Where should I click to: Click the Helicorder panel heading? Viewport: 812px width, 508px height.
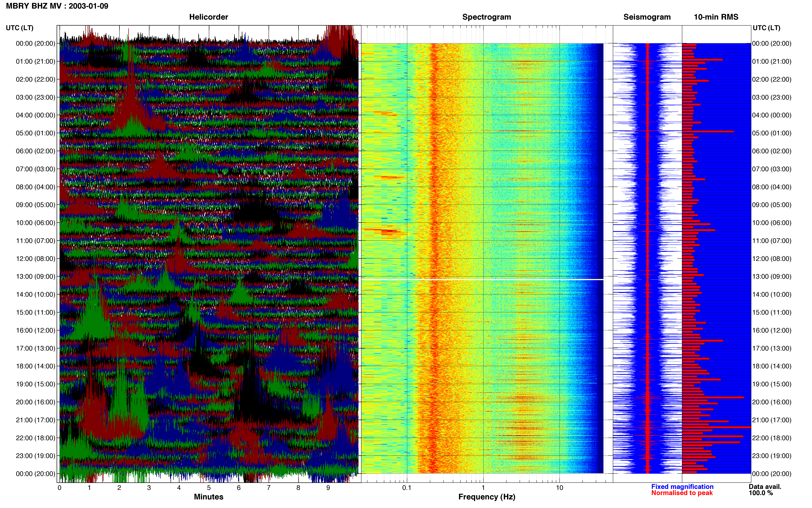coord(209,17)
